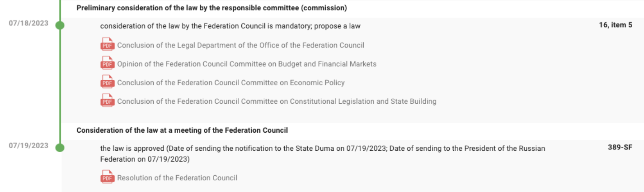The width and height of the screenshot is (644, 192).
Task: Click PDF icon beside Resolution of the Federation Council
Action: [x=107, y=178]
